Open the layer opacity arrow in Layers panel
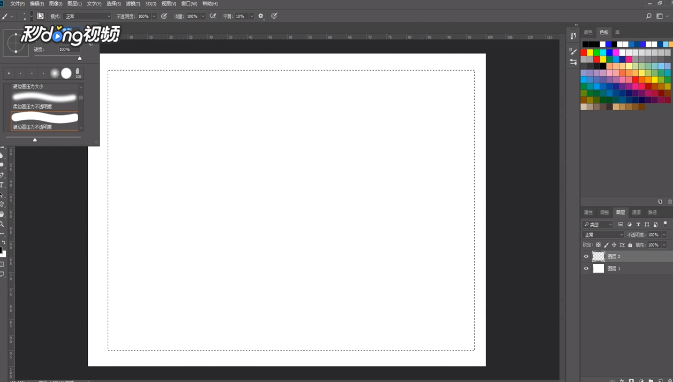The image size is (673, 382). (x=664, y=235)
